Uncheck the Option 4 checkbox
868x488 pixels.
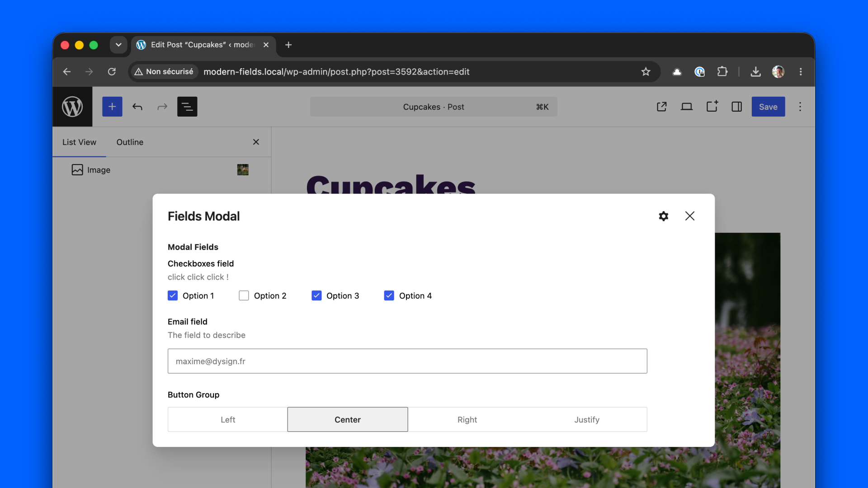389,296
